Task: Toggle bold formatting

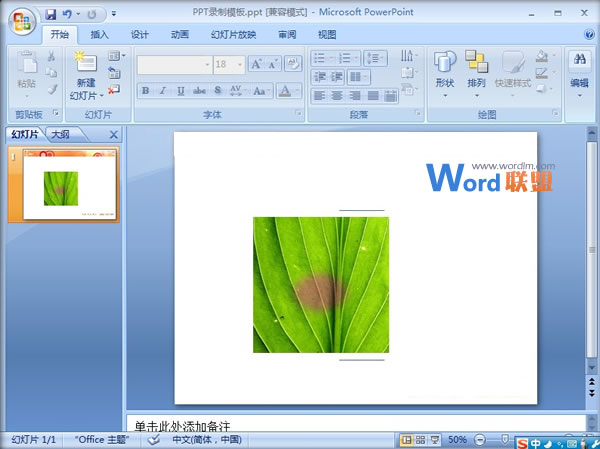Action: point(145,91)
